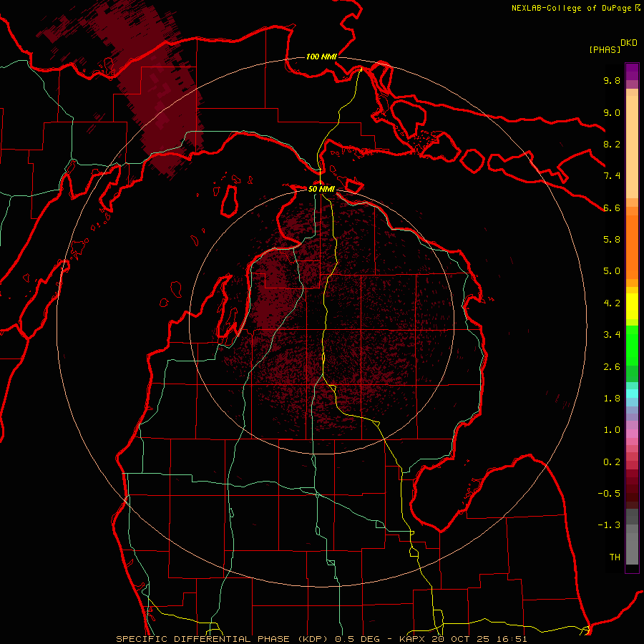Click the bright green segment of the color bar
The image size is (644, 644).
[x=632, y=346]
